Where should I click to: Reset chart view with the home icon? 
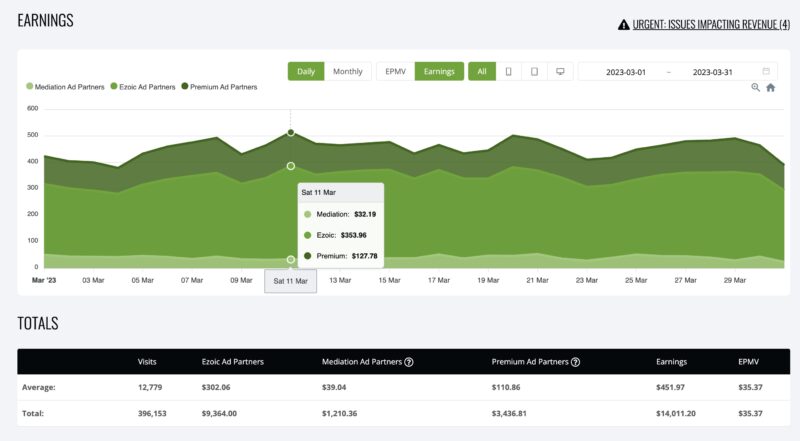pos(770,88)
